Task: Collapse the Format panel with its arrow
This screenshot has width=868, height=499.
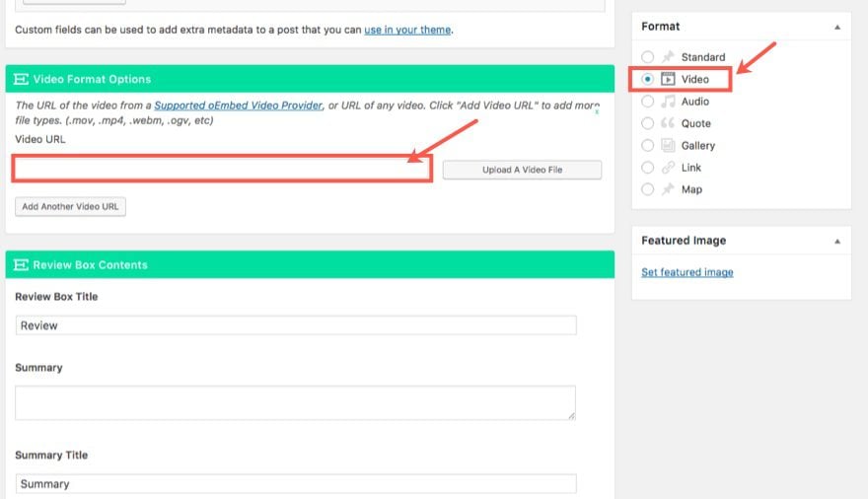Action: [837, 27]
